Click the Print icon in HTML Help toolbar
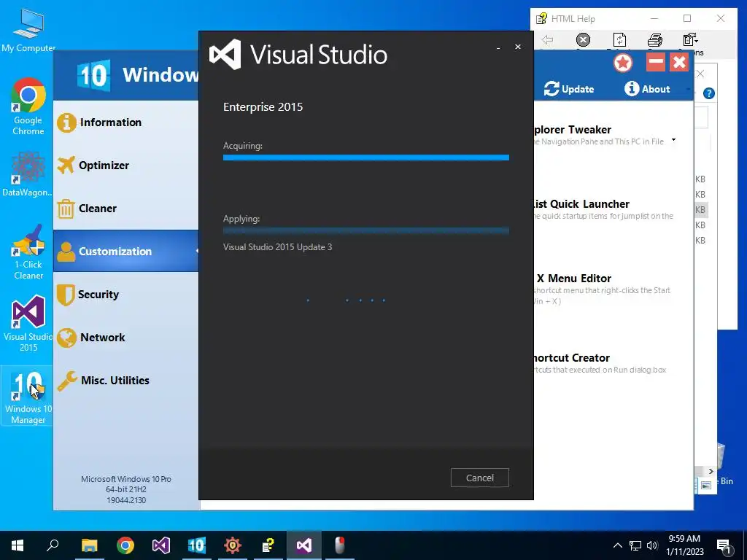747x560 pixels. 655,40
